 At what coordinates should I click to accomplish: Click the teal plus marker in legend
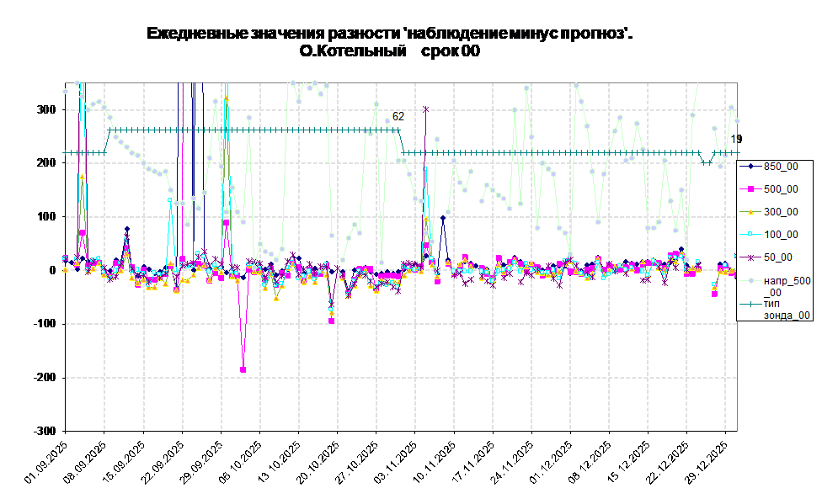(x=750, y=303)
